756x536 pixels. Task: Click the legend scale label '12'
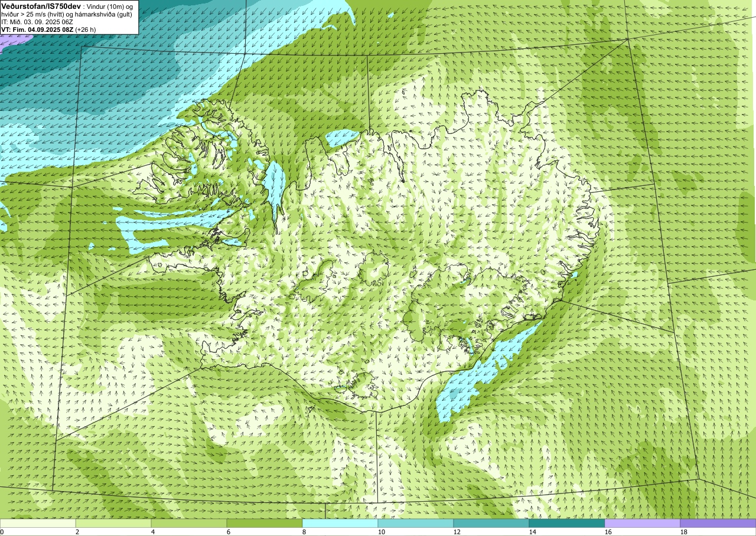(457, 532)
